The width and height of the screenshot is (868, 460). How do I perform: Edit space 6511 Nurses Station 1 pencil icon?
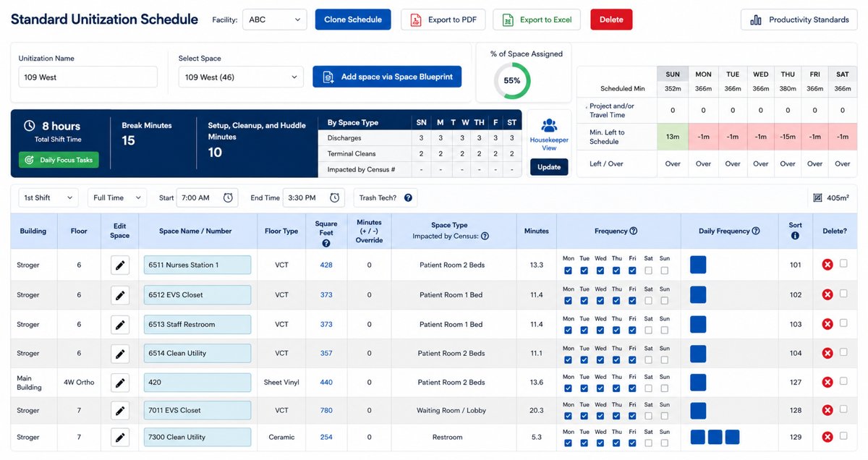pos(120,265)
